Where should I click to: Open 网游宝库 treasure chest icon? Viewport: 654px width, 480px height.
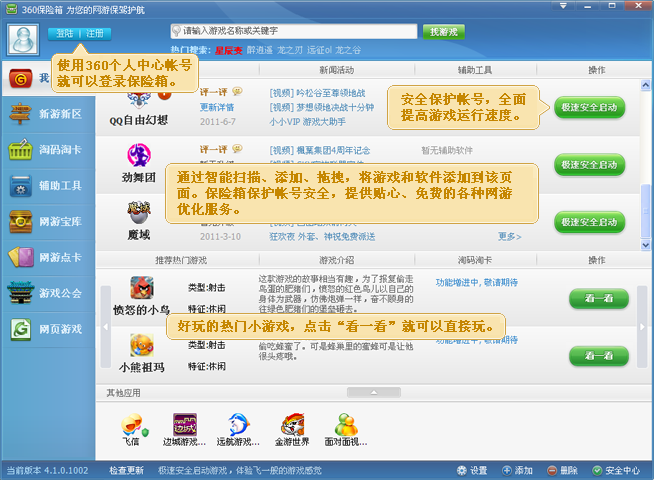pyautogui.click(x=20, y=221)
